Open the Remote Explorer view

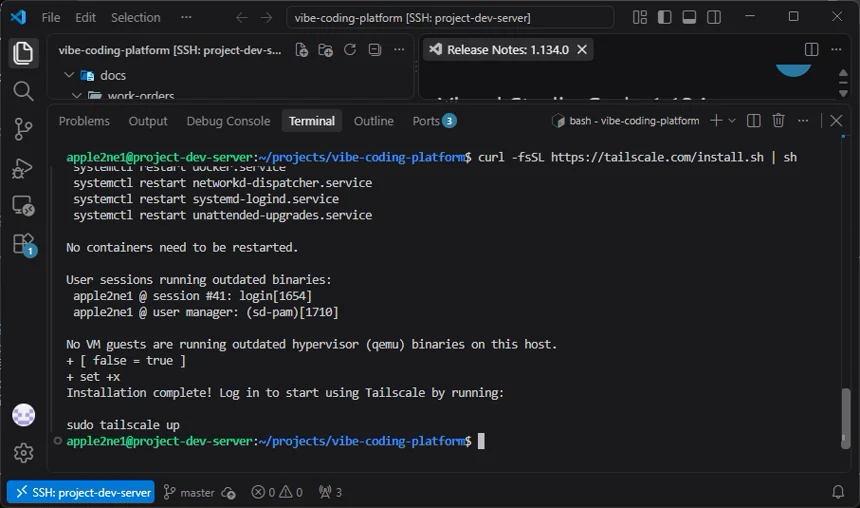23,206
